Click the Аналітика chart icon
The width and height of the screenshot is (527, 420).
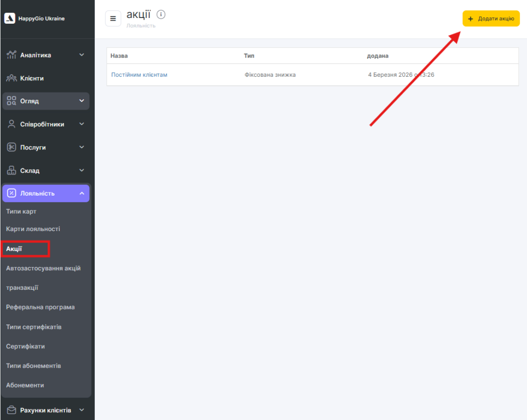pyautogui.click(x=11, y=55)
